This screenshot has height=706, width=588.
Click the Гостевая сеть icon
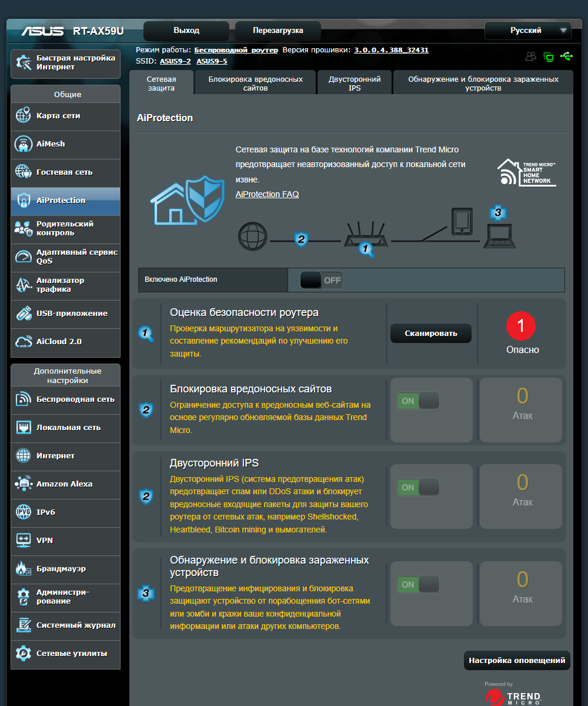[23, 172]
